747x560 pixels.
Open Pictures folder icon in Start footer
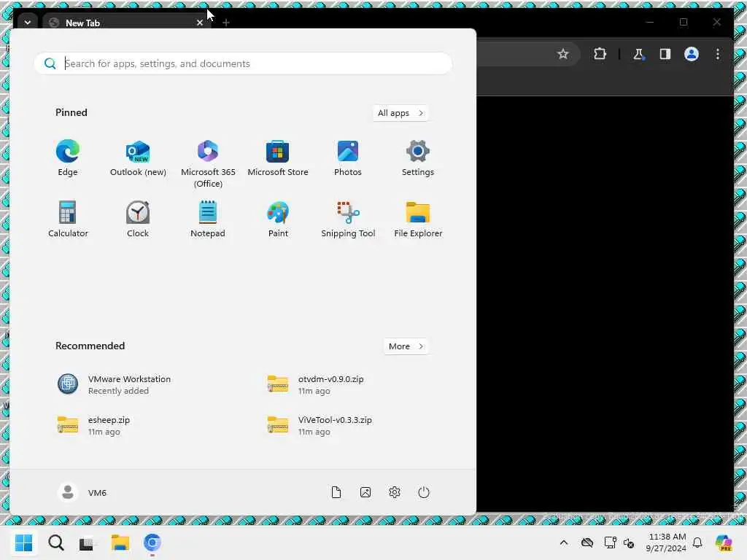[365, 492]
